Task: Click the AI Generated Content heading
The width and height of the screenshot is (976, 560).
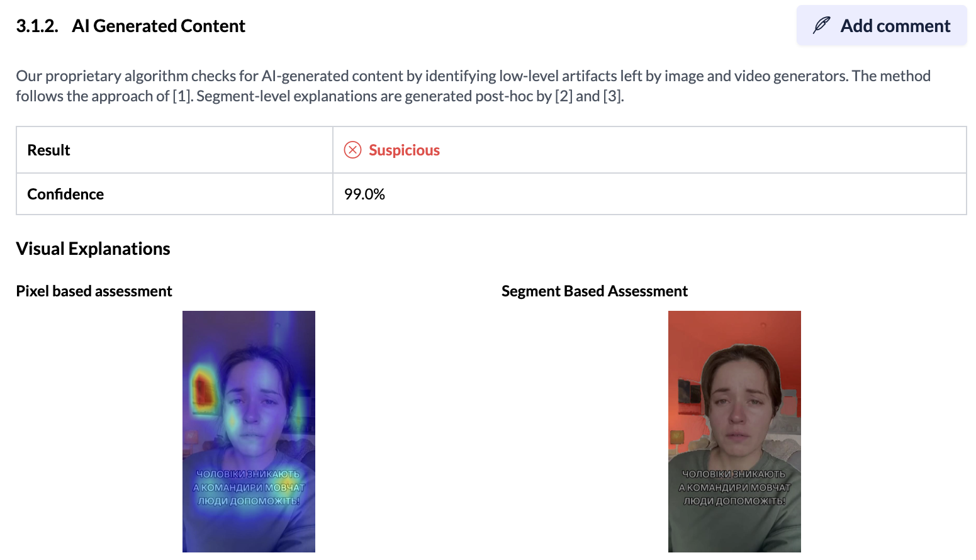Action: click(x=159, y=26)
